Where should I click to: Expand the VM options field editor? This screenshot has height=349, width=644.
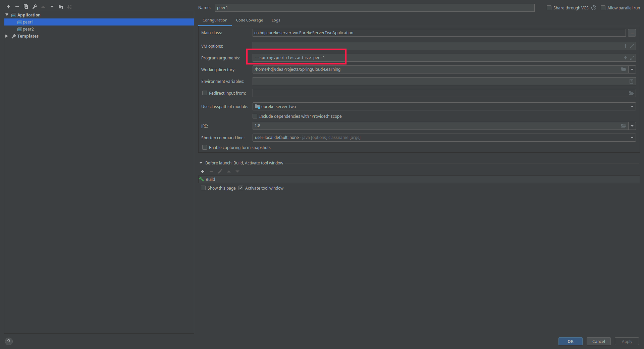click(632, 46)
